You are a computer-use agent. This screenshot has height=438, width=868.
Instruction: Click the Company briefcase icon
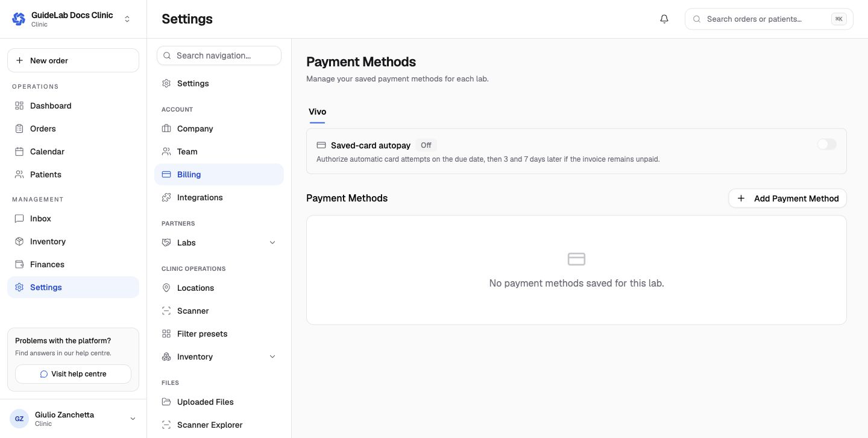(x=166, y=129)
